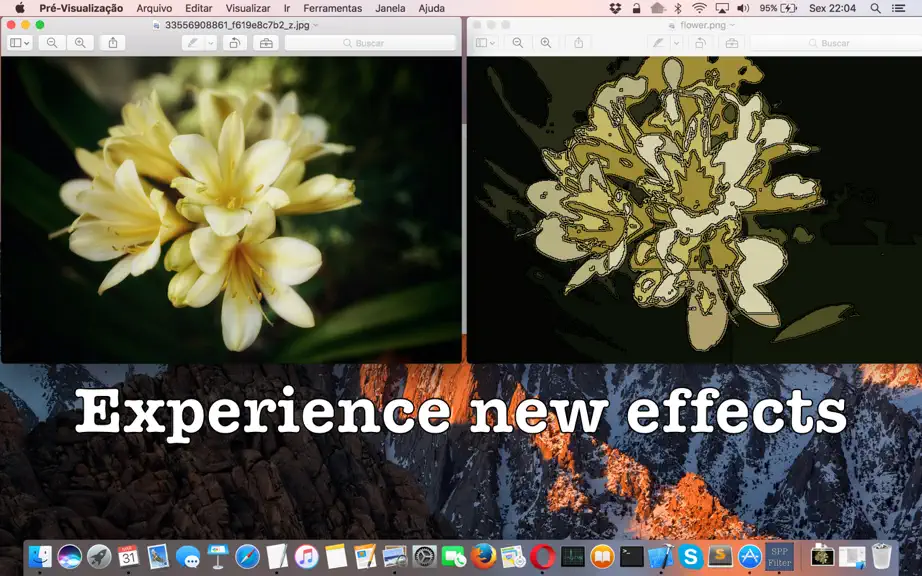The width and height of the screenshot is (922, 576).
Task: Click zoom out in the left Preview window
Action: point(52,43)
